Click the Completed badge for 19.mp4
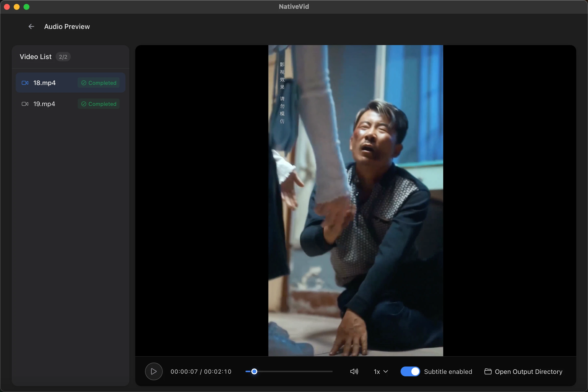 pyautogui.click(x=99, y=104)
